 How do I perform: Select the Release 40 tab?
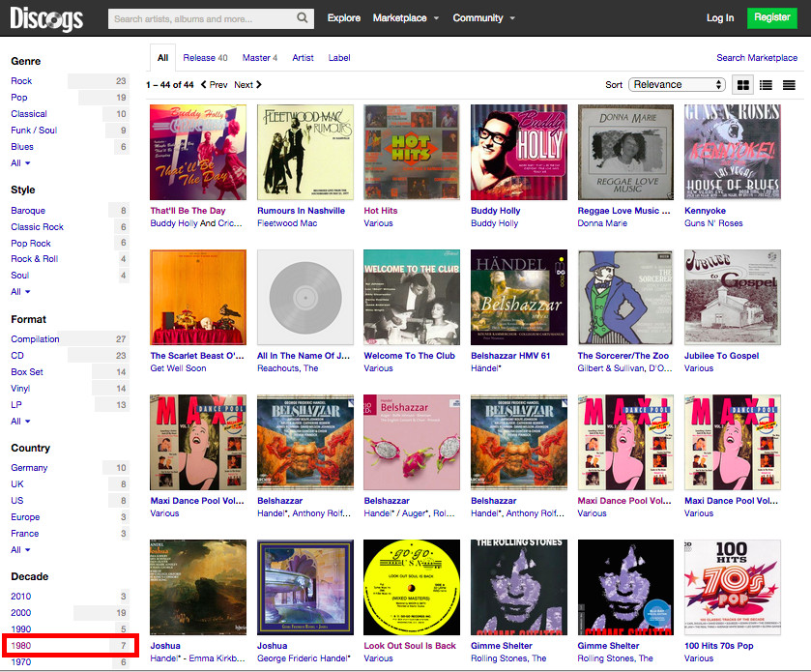205,58
